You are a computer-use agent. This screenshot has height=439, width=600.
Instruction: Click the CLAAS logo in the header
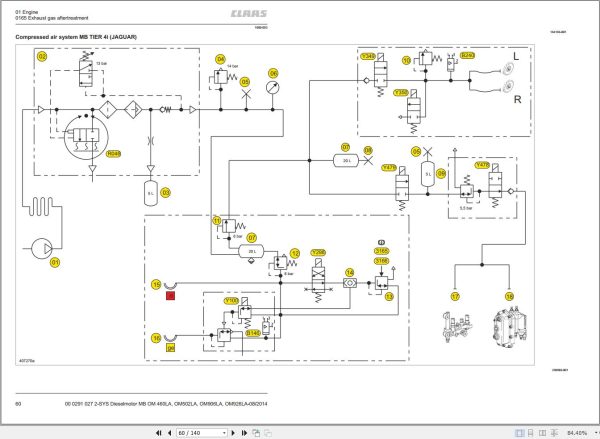(x=249, y=14)
